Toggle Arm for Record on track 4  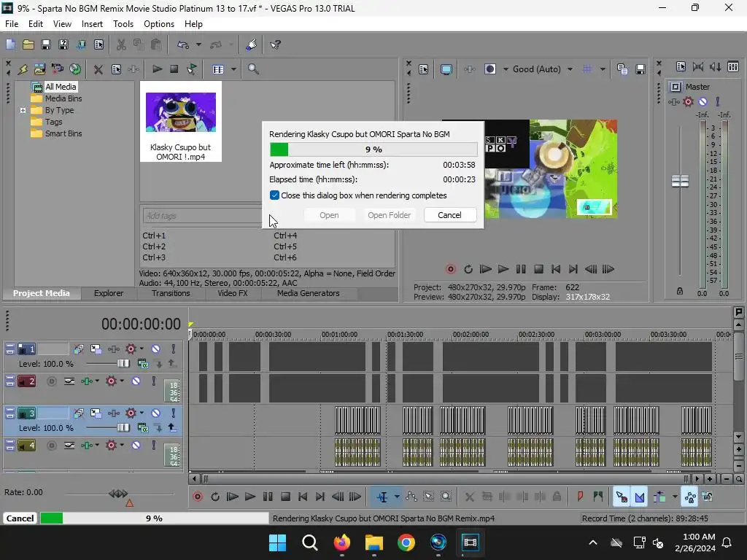coord(52,446)
